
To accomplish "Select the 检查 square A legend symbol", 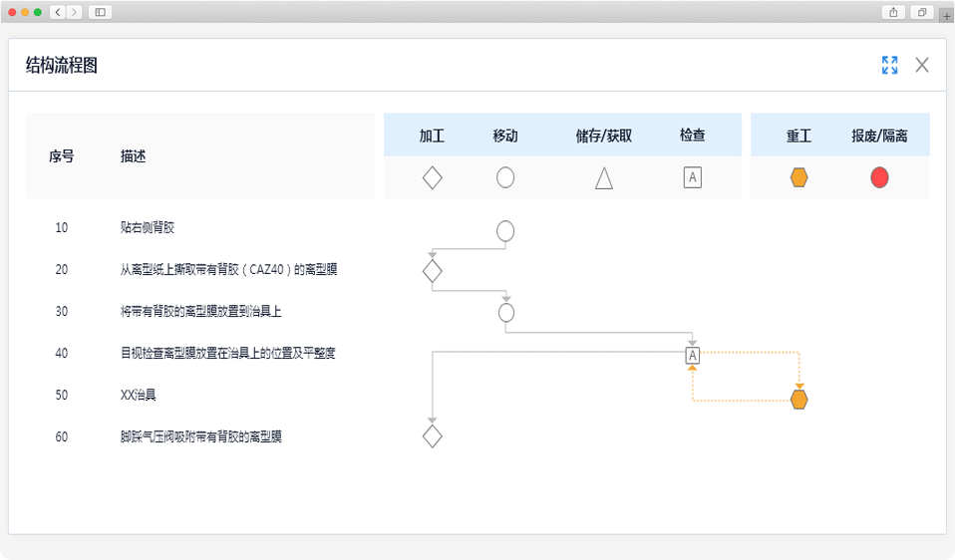I will coord(693,177).
